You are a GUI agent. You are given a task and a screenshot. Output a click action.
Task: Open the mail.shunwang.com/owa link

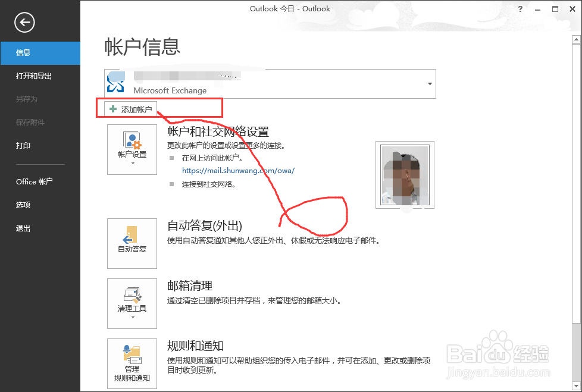[238, 171]
